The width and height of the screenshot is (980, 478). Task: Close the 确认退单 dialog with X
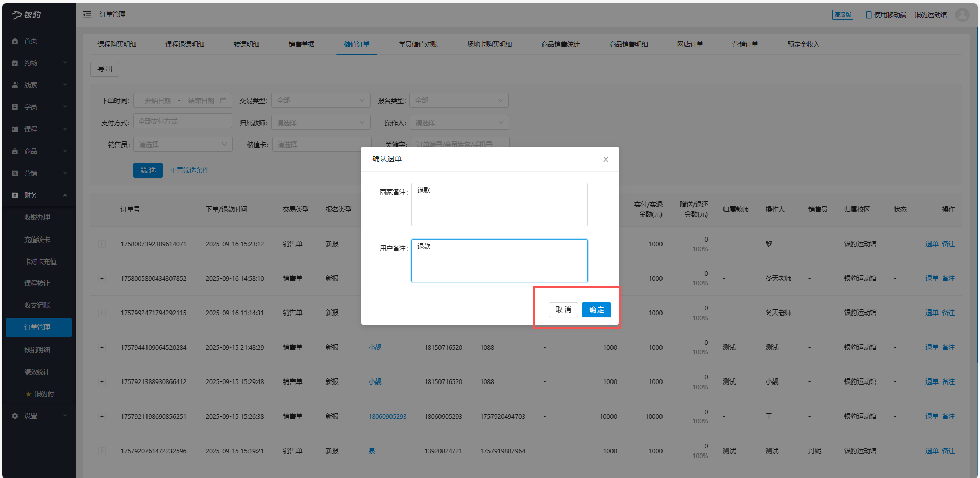coord(605,159)
